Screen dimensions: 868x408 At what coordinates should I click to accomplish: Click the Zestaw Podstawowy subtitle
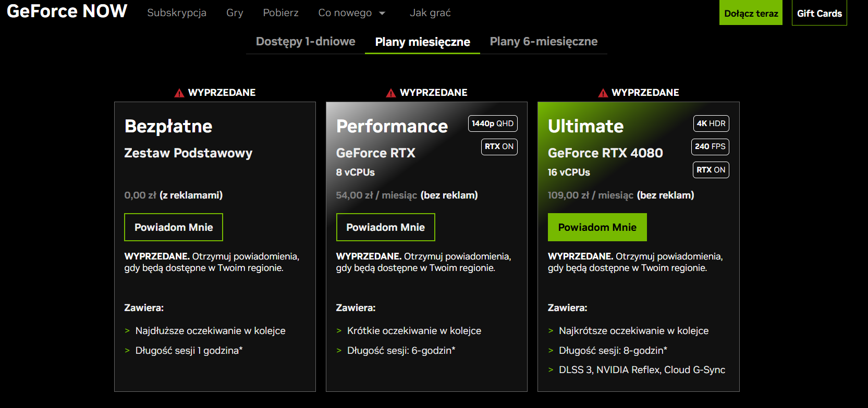[x=188, y=153]
